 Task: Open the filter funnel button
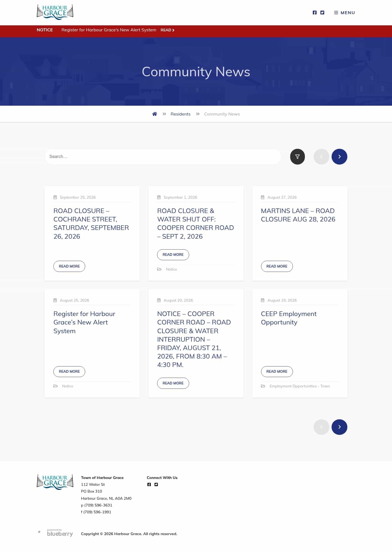click(298, 157)
